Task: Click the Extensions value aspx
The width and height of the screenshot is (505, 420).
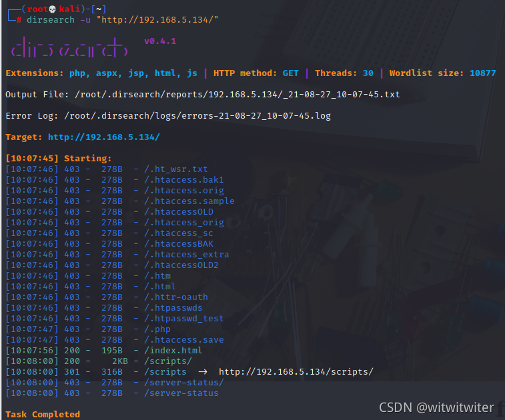Action: (x=109, y=73)
